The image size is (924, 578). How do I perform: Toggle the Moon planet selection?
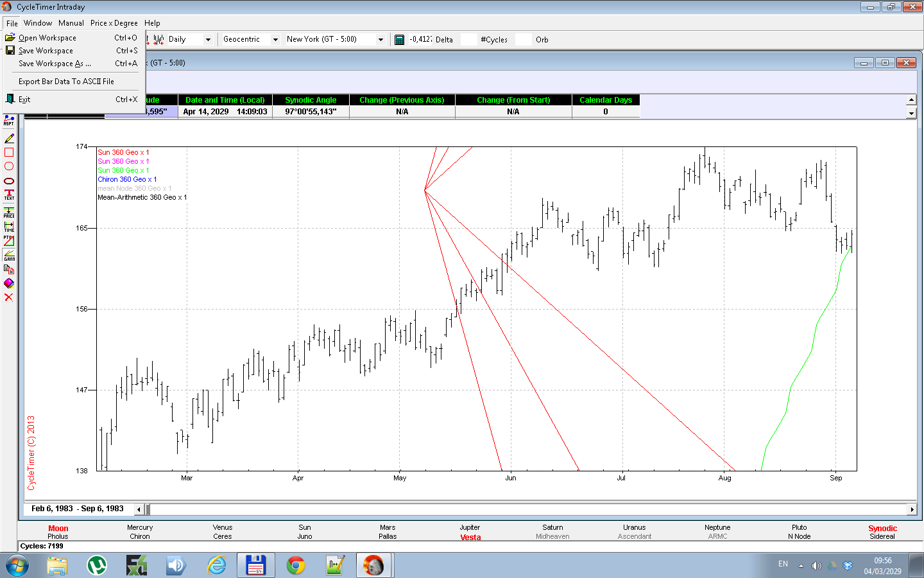point(58,529)
